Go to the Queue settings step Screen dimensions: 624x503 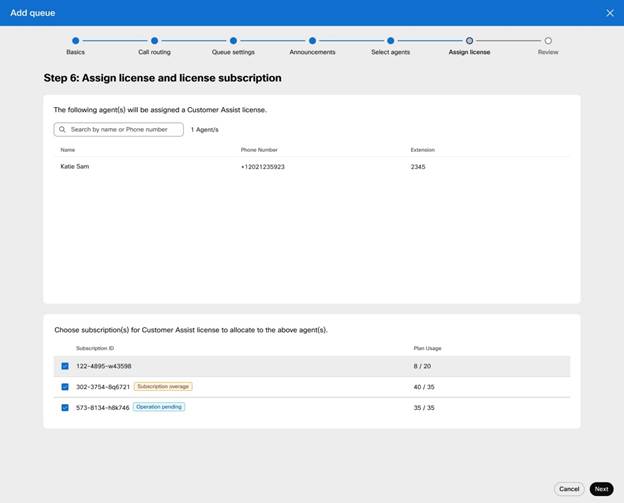coord(233,41)
